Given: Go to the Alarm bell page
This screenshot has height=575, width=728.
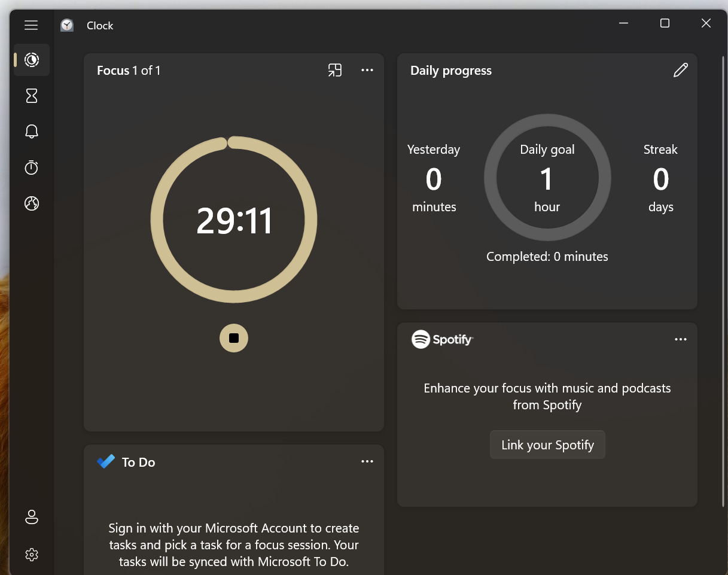Looking at the screenshot, I should 32,132.
